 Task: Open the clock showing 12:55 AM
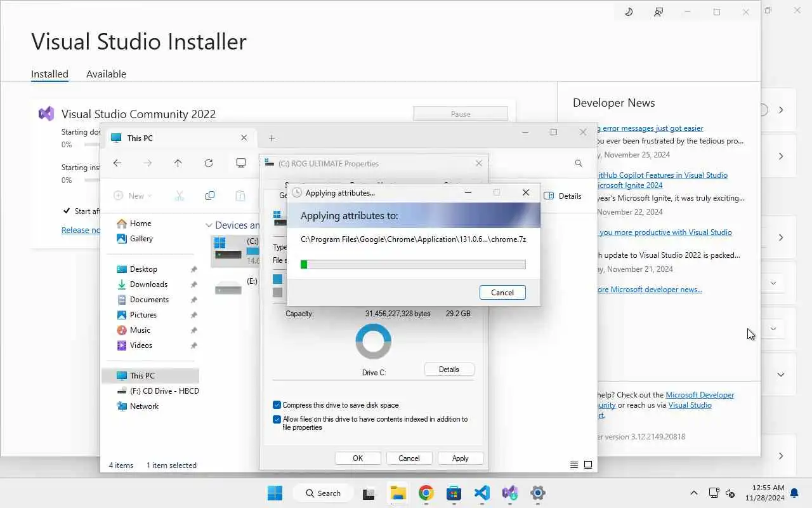click(x=765, y=493)
